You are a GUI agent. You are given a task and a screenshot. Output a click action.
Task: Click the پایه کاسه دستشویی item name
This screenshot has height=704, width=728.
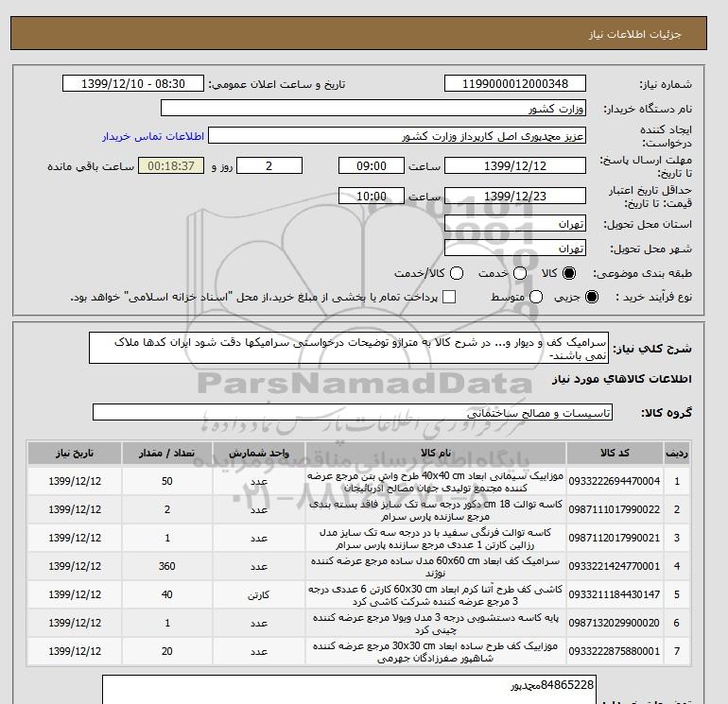436,624
